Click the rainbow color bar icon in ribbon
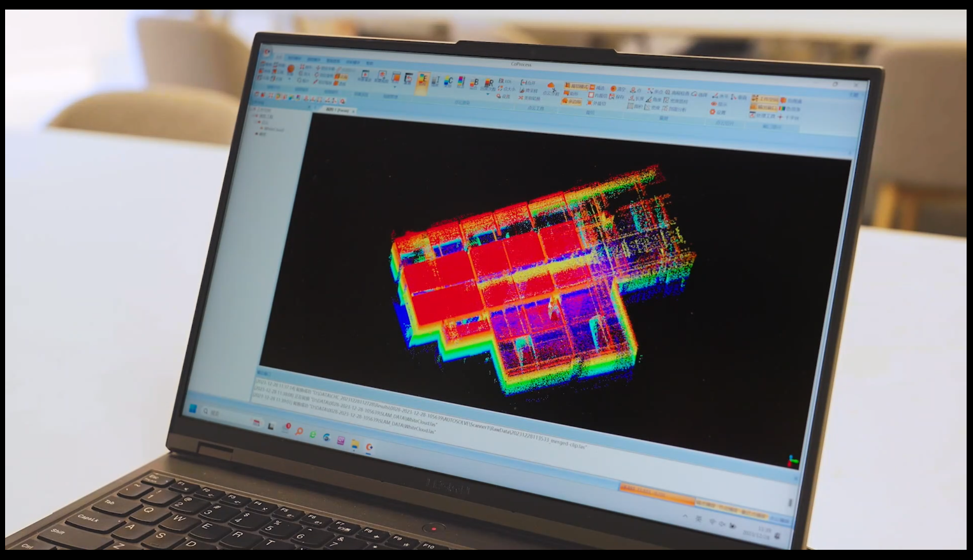Screen dimensions: 973x560 click(x=782, y=108)
